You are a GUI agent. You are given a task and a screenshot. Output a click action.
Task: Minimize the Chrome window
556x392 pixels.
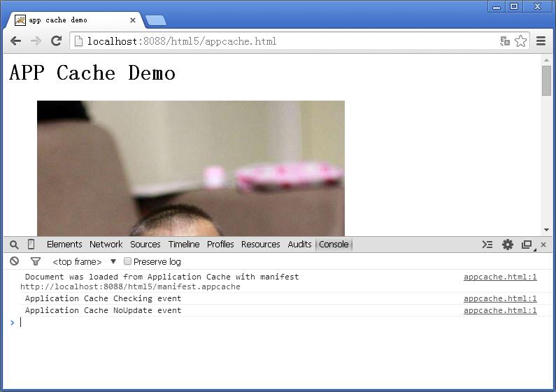point(497,6)
